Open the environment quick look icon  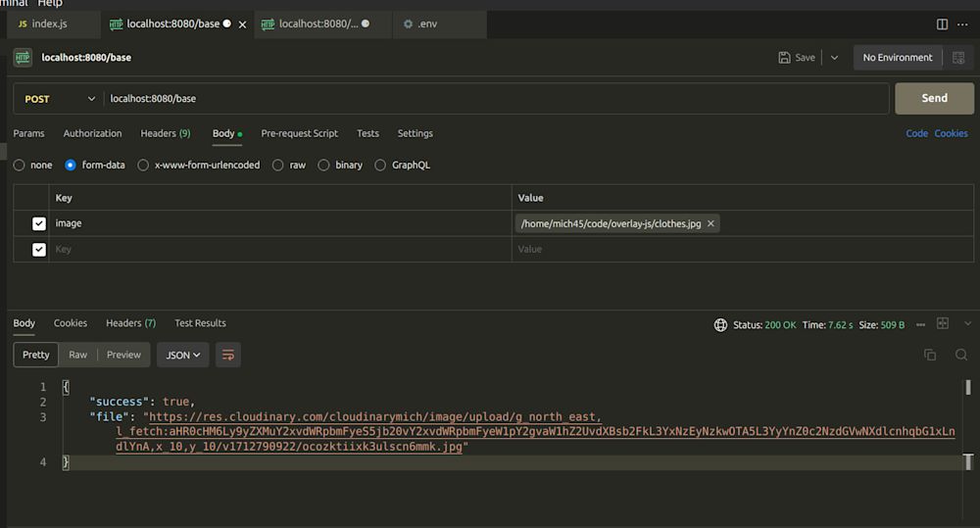[x=958, y=58]
